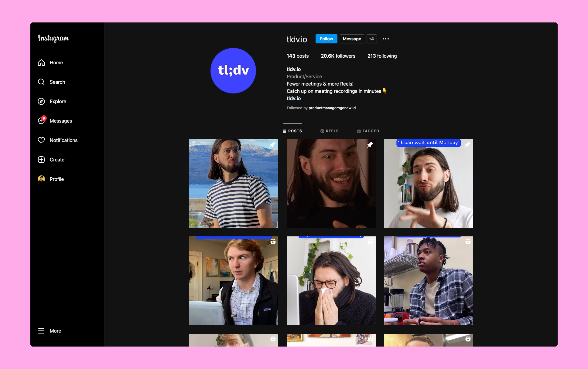Click the 'productmanagersgonewild' follower link
Viewport: 588px width, 369px height.
(x=331, y=107)
